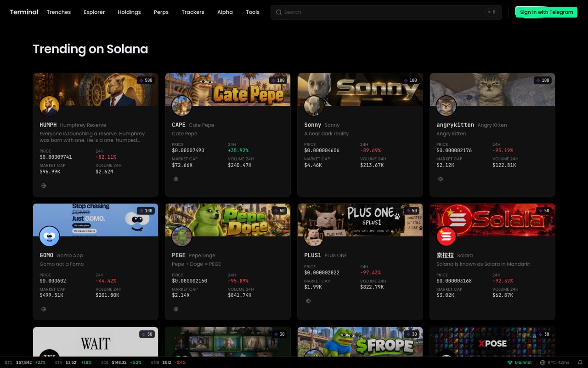Open website globe icon on HUMPH card
This screenshot has height=368, width=588.
(x=44, y=186)
